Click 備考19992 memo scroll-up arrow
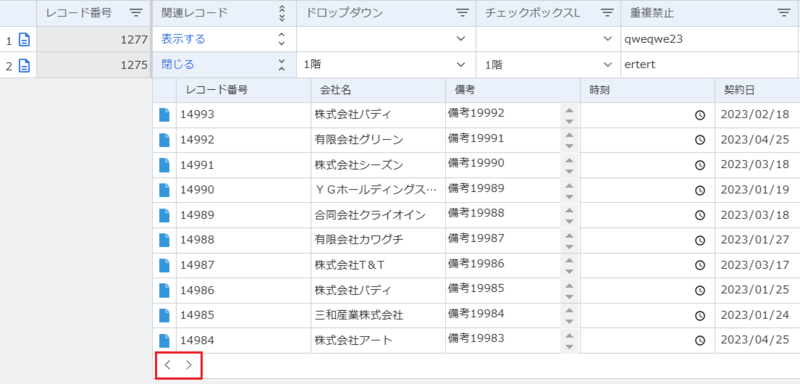Viewport: 800px width, 384px height. pyautogui.click(x=570, y=110)
